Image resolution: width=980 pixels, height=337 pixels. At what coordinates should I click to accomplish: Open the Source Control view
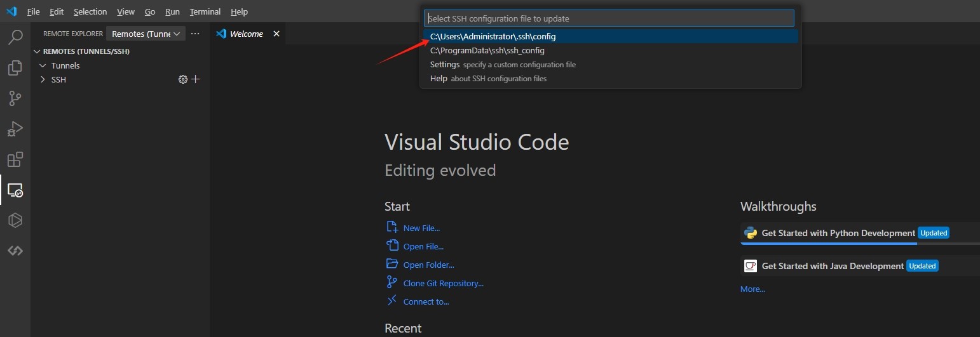pos(15,98)
